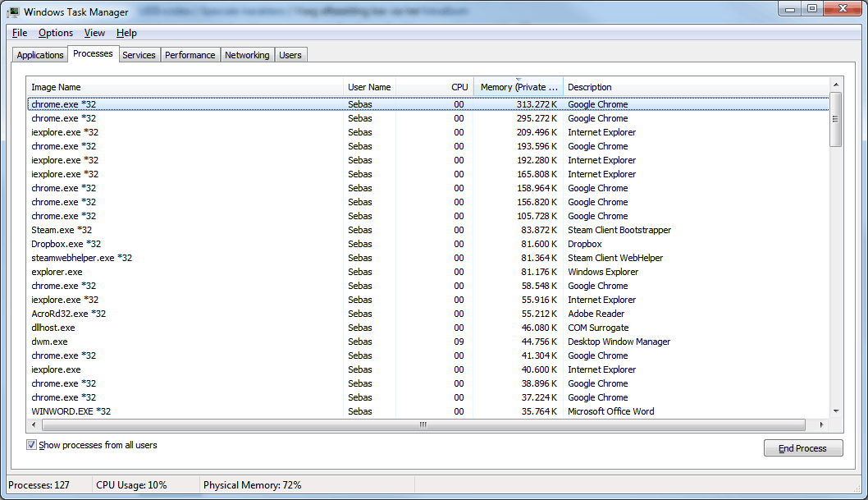Click Physical Memory: 72% in status bar
The image size is (868, 500).
coord(253,485)
